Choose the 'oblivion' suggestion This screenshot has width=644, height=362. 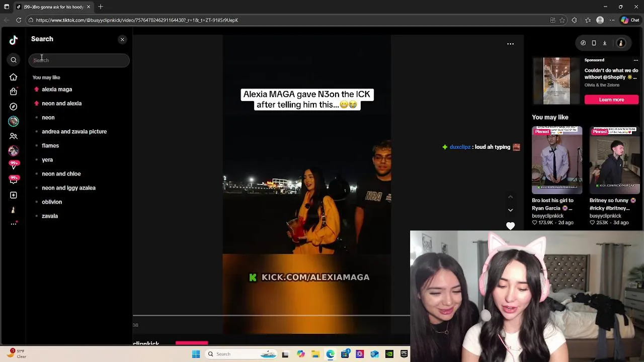52,202
